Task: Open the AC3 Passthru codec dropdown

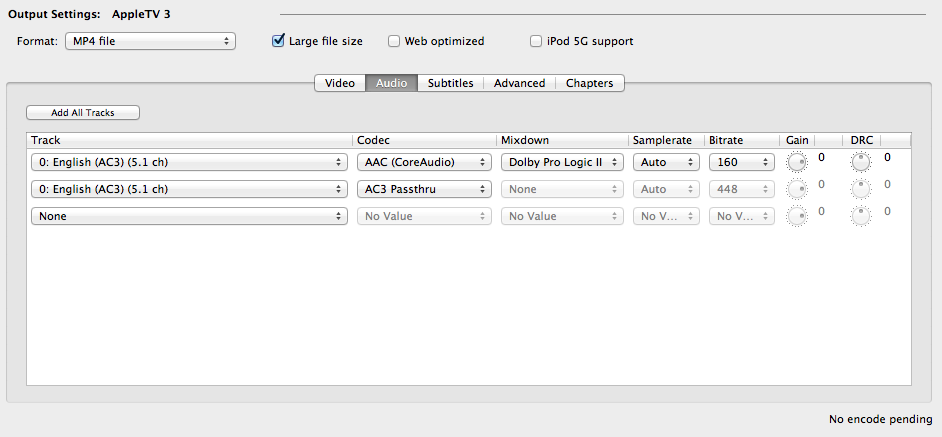Action: click(424, 189)
